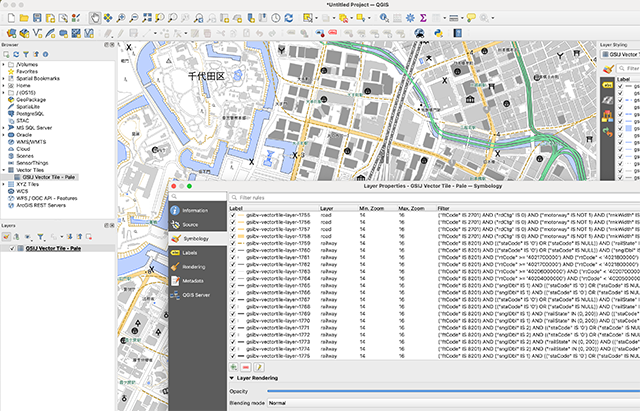Toggle visibility of GSIJ Vector Tile - Pale layer

[x=12, y=248]
